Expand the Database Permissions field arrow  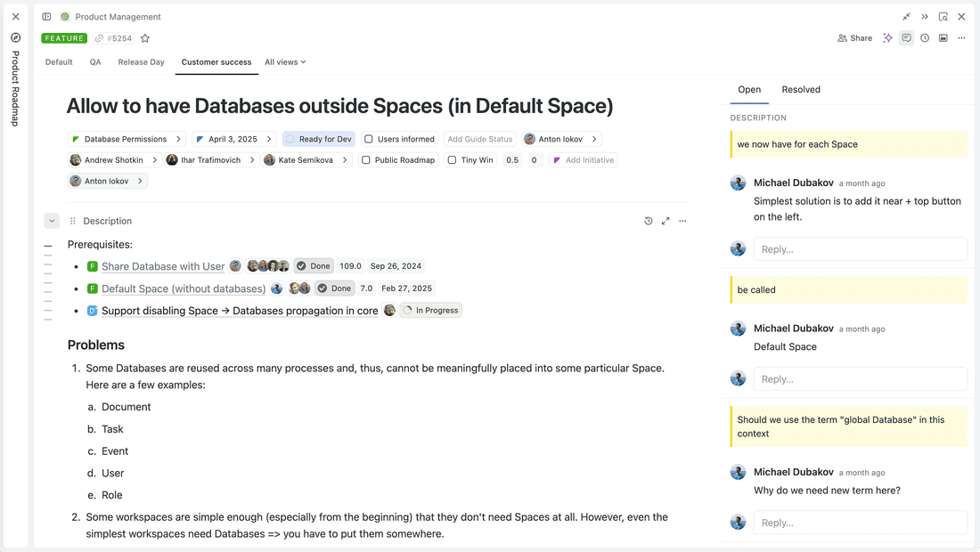pyautogui.click(x=178, y=139)
